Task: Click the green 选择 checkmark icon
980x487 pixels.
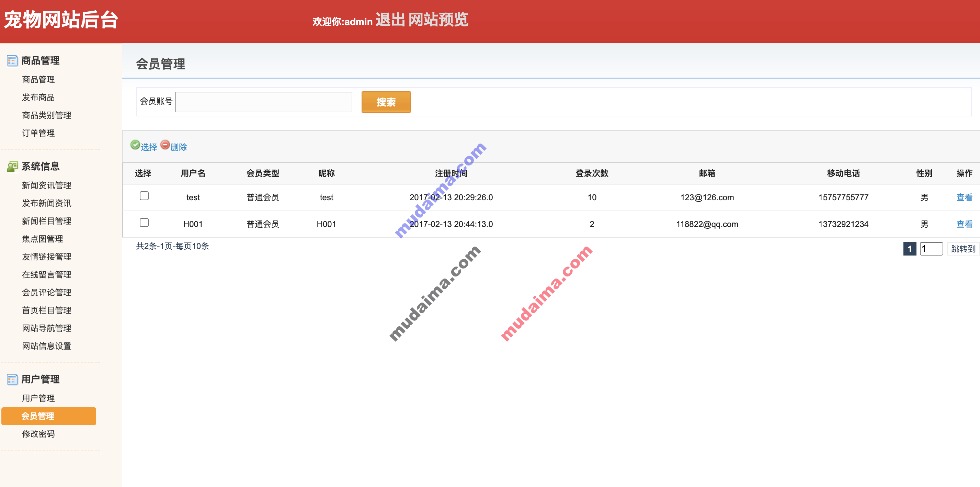Action: click(x=135, y=145)
